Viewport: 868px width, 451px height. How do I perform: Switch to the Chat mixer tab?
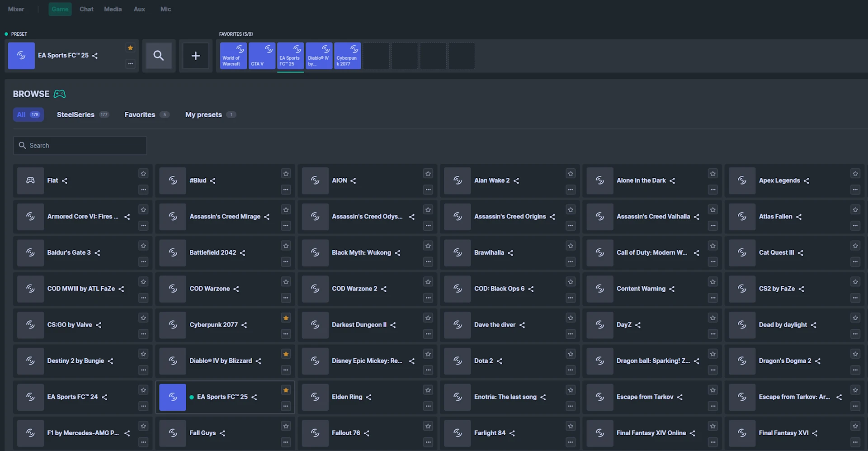pos(86,9)
